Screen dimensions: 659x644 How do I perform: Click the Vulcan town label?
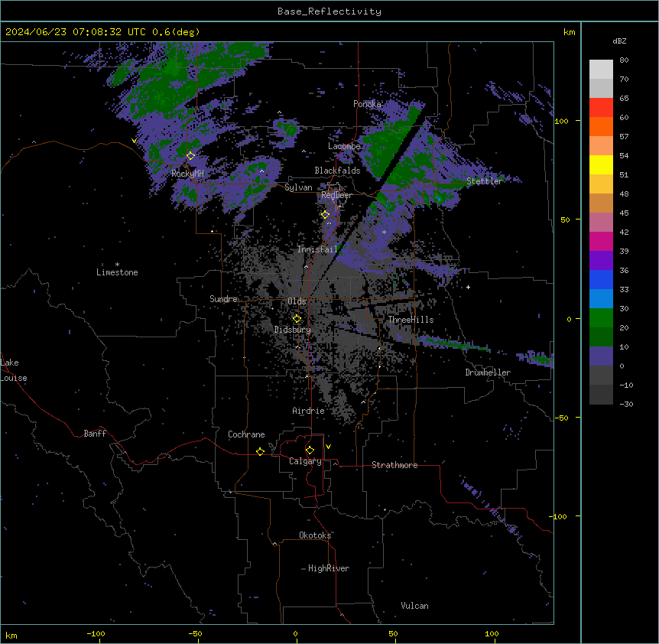pyautogui.click(x=415, y=606)
